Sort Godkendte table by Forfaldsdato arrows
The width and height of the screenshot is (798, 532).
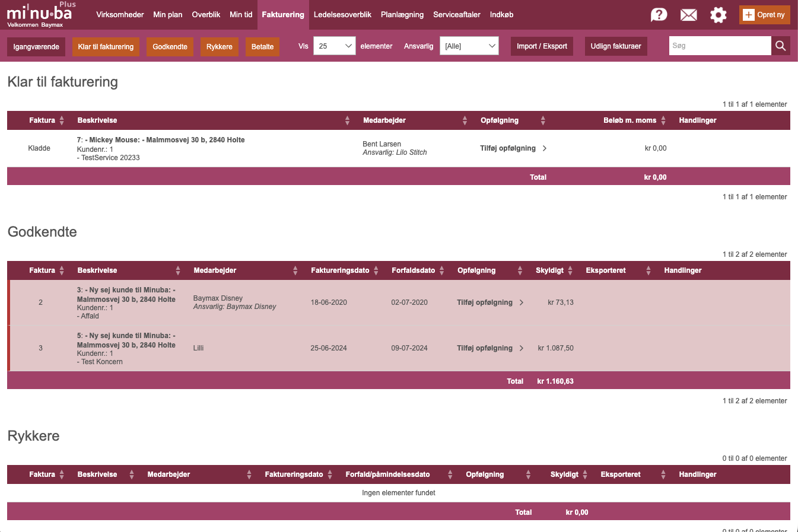441,270
